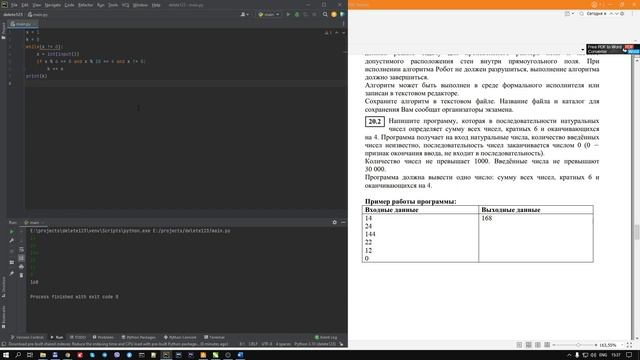640x360 pixels.
Task: Open the Version Control tool window
Action: point(27,337)
